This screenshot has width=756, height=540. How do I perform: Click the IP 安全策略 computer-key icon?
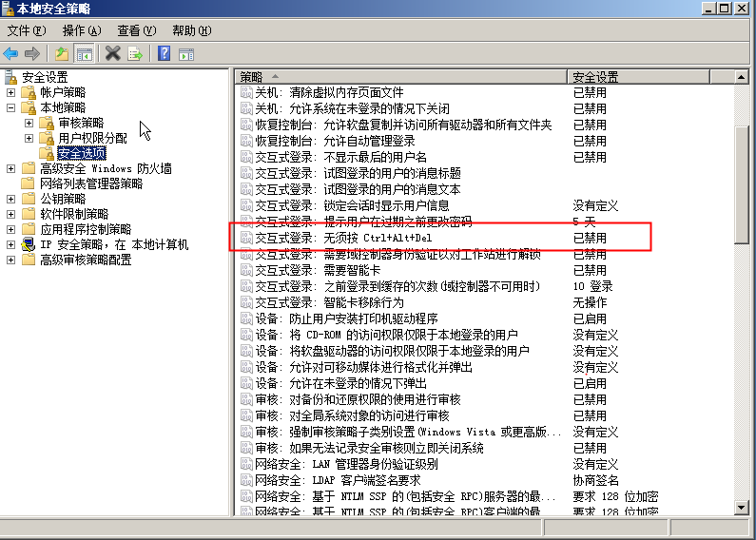click(x=28, y=244)
